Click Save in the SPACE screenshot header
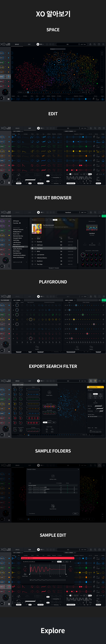 point(85,44)
